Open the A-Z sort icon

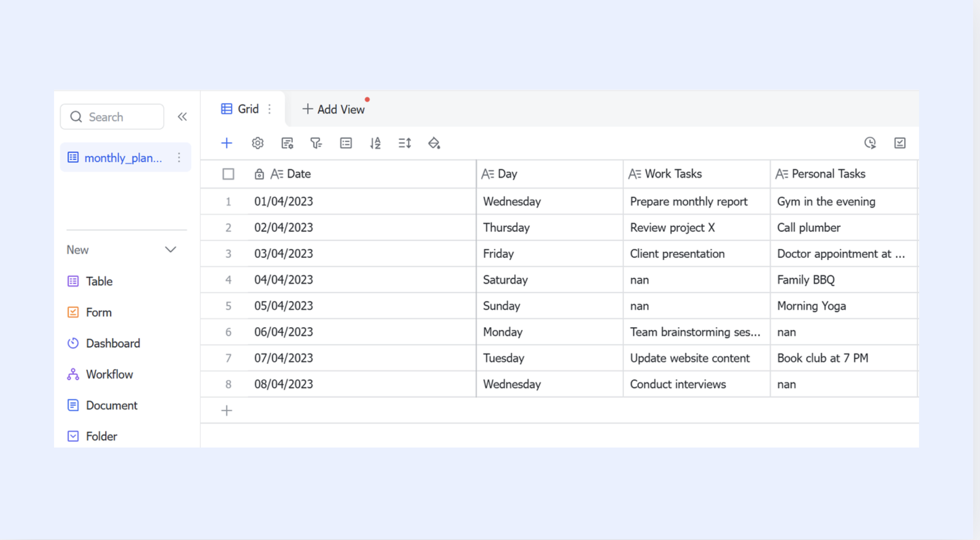(x=375, y=143)
